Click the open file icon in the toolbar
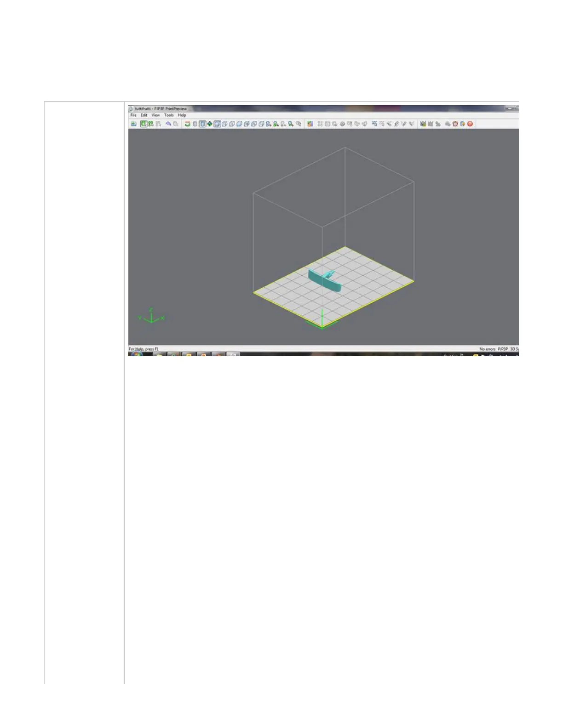563x728 pixels. [134, 124]
